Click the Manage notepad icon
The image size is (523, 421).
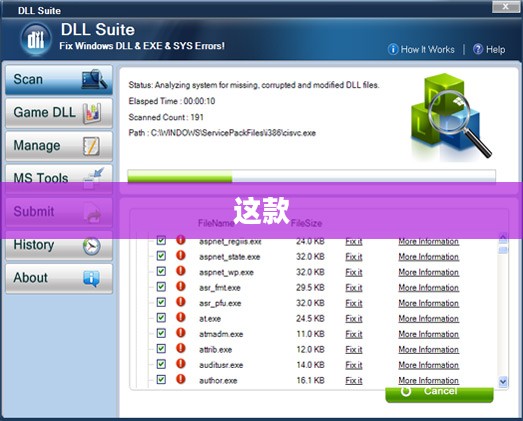pos(91,146)
